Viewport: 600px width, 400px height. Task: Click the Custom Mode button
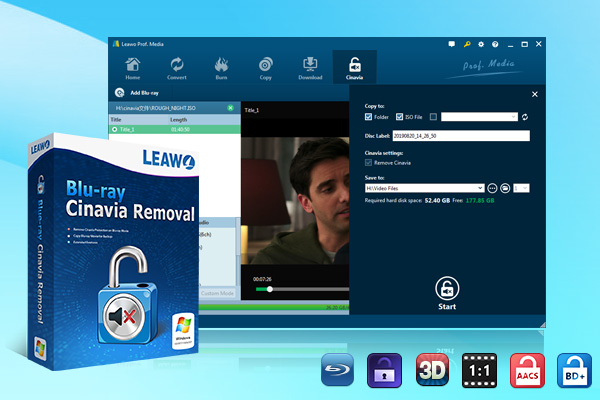(x=217, y=293)
